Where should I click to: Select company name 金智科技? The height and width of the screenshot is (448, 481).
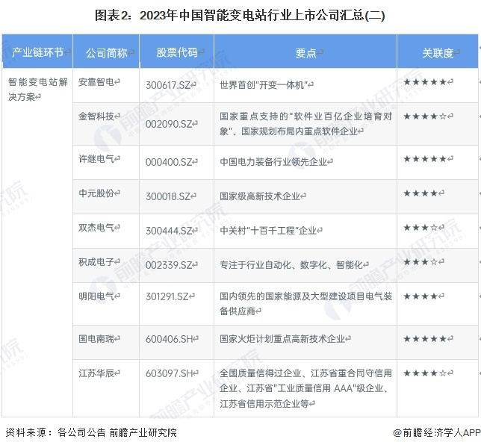tap(96, 116)
